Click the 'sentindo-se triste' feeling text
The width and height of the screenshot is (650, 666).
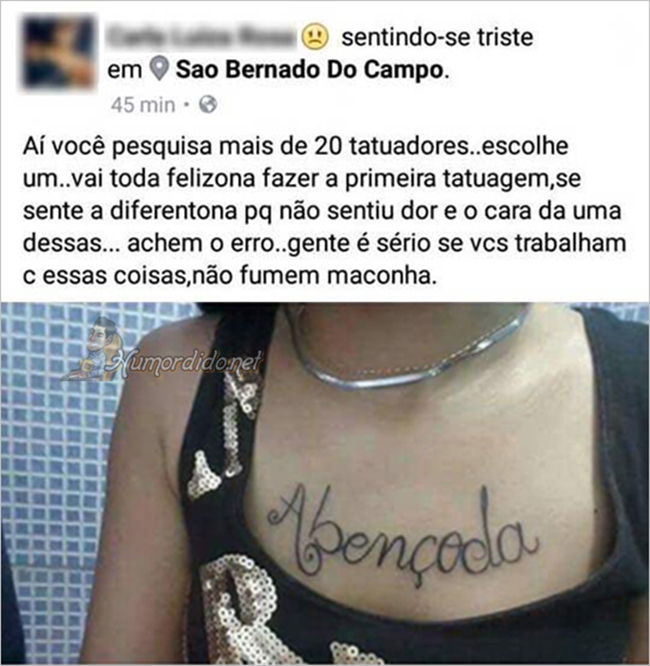(437, 37)
